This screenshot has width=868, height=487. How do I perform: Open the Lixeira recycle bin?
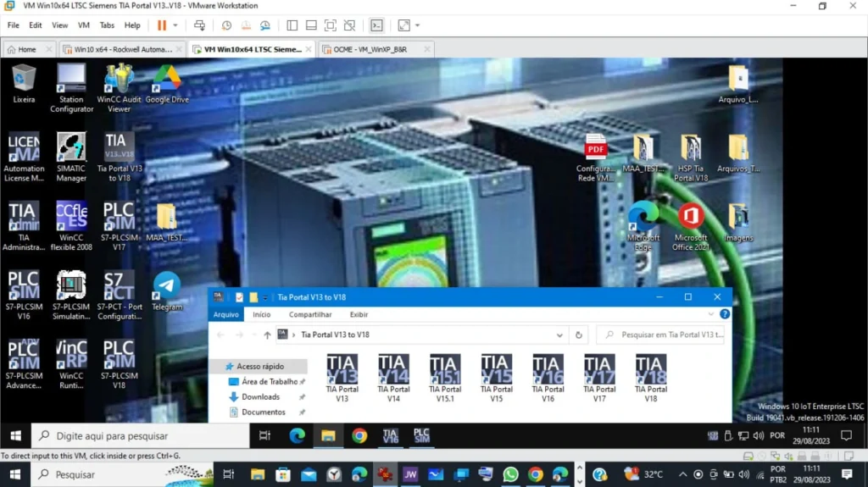click(x=24, y=84)
